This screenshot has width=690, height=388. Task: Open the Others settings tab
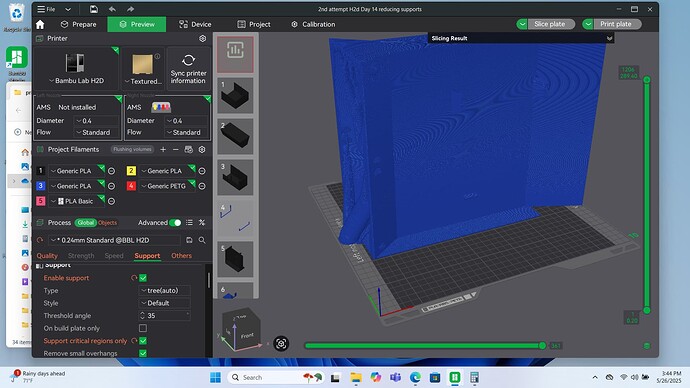click(x=181, y=256)
